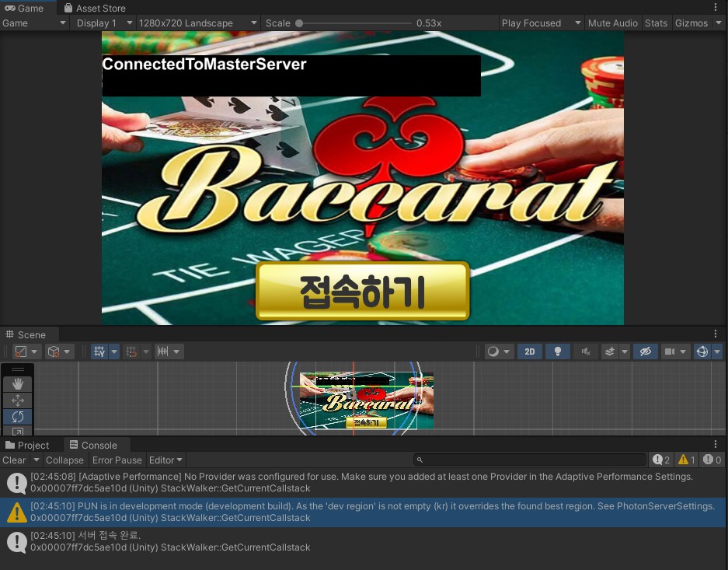Toggle Scene audio mute icon

(586, 351)
